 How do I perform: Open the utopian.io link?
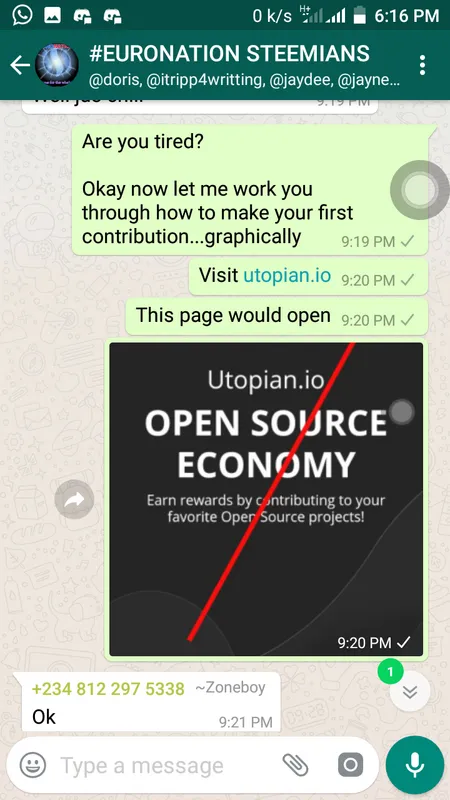(x=287, y=275)
